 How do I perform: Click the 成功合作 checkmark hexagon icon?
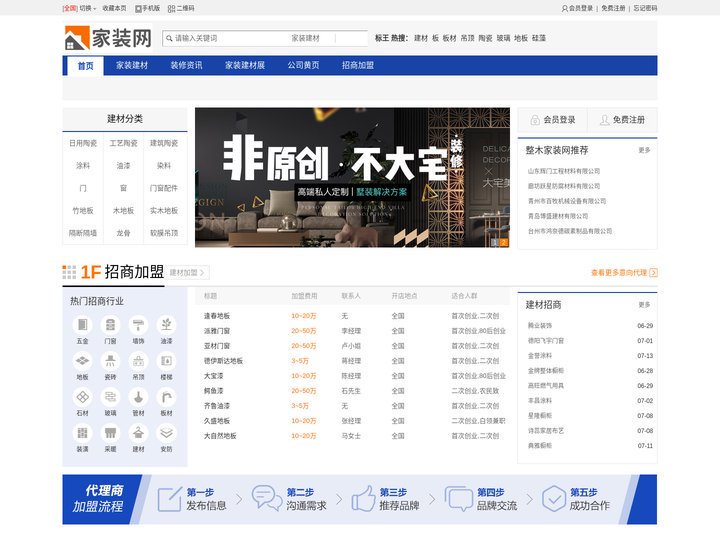[x=554, y=499]
